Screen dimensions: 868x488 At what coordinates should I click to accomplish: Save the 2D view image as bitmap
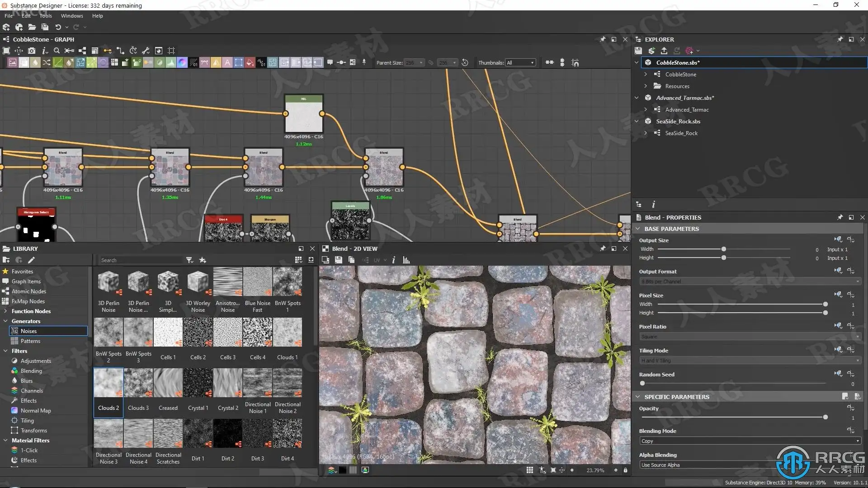[x=338, y=260]
